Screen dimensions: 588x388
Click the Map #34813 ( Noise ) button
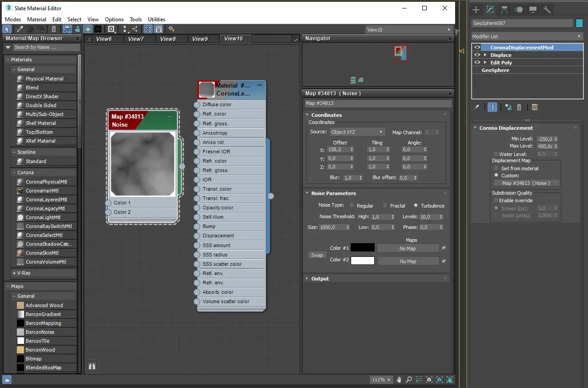pos(526,183)
